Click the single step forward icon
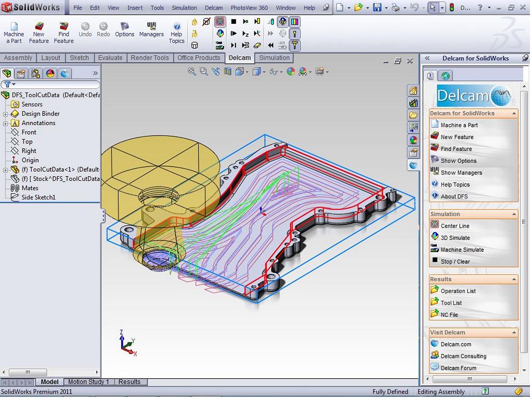This screenshot has width=532, height=399. [x=233, y=45]
